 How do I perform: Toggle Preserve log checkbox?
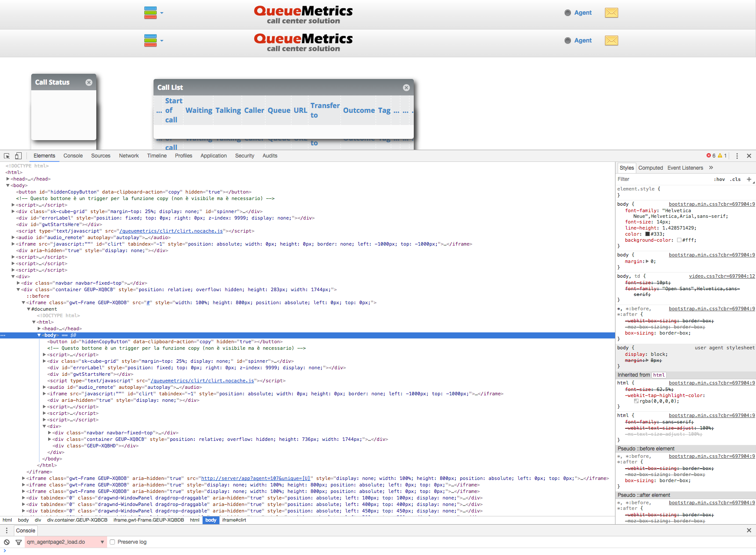click(x=112, y=542)
